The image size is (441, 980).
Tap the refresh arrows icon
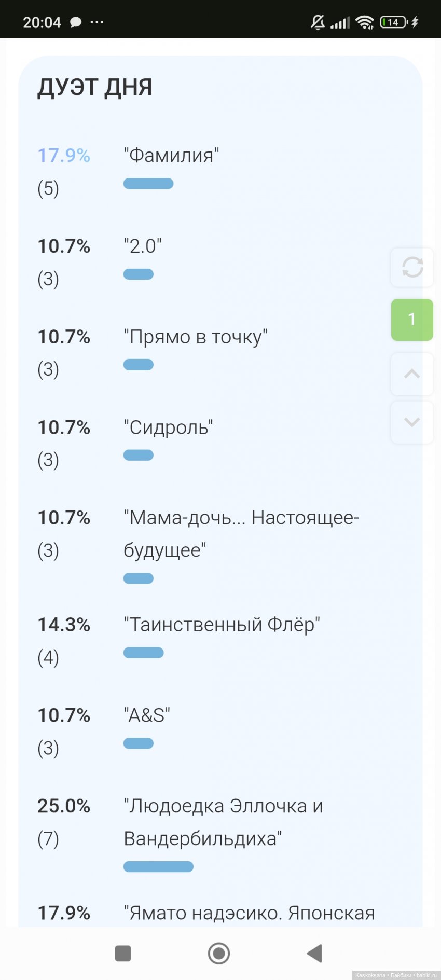(x=412, y=268)
